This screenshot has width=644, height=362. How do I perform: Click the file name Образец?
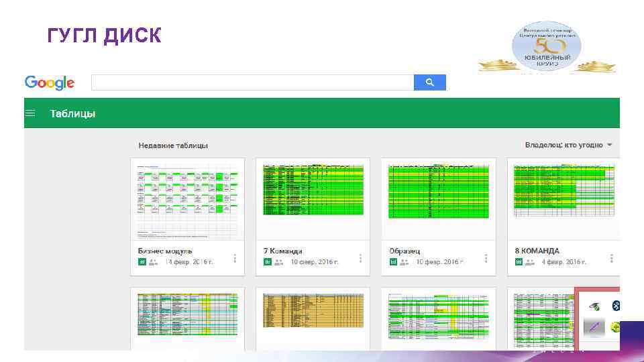[405, 251]
